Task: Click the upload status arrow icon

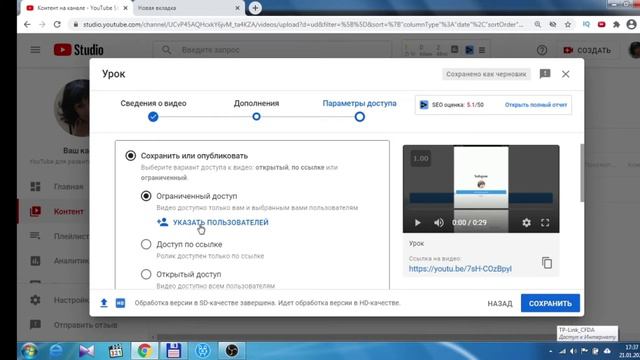Action: [104, 303]
